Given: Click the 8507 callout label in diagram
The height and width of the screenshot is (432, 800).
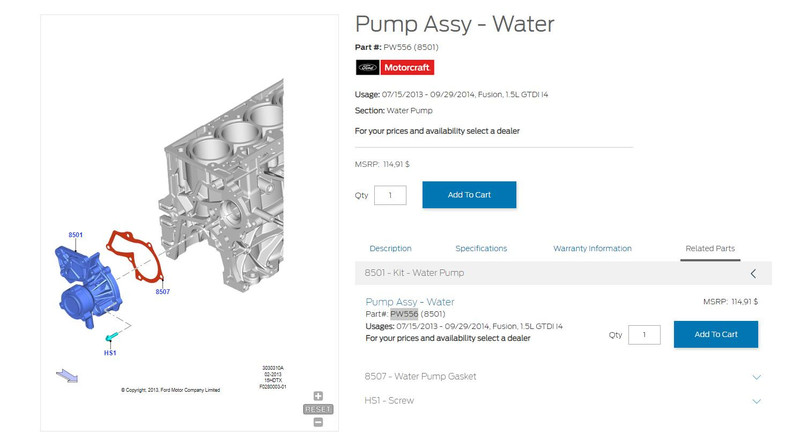Looking at the screenshot, I should pos(162,292).
